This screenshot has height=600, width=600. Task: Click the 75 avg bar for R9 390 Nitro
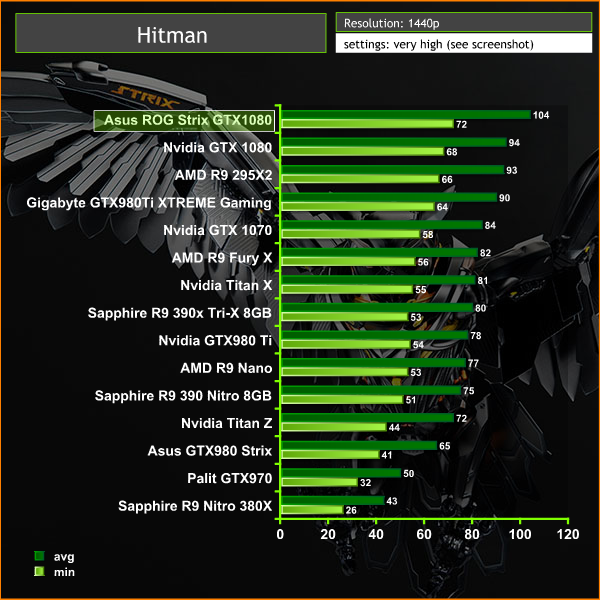[x=371, y=390]
